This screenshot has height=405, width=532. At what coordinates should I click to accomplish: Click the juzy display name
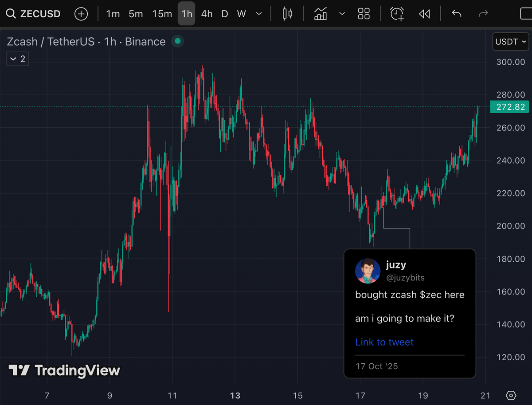396,265
